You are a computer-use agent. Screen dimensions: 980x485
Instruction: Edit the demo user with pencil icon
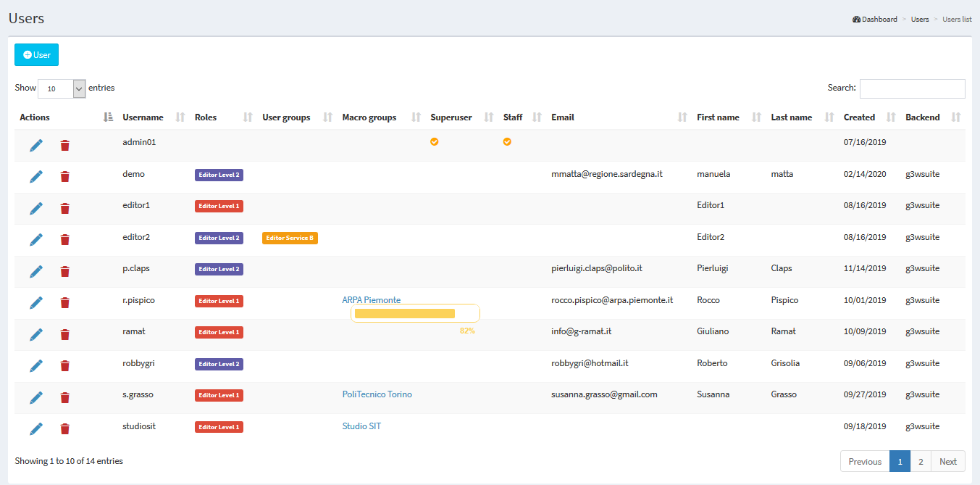[36, 177]
